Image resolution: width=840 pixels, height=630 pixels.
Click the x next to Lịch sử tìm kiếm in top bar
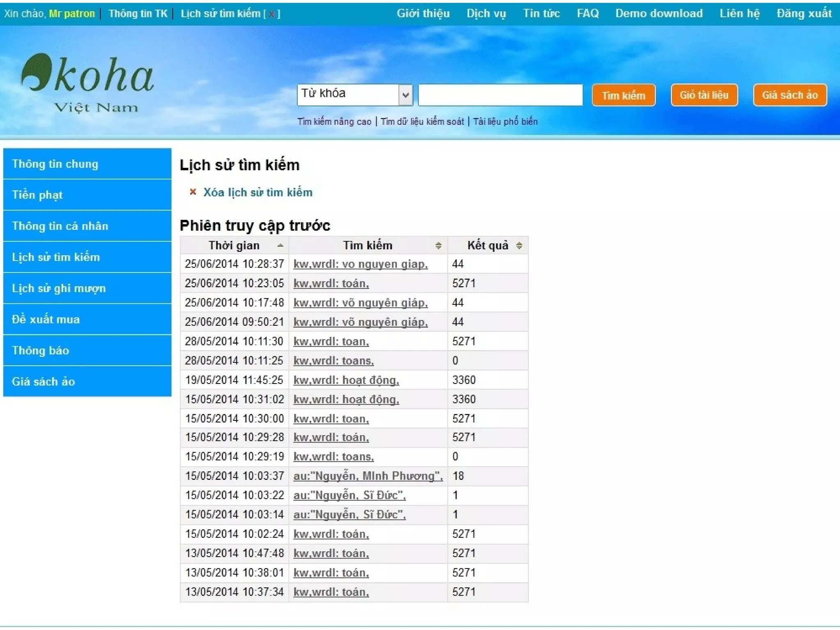(x=272, y=14)
